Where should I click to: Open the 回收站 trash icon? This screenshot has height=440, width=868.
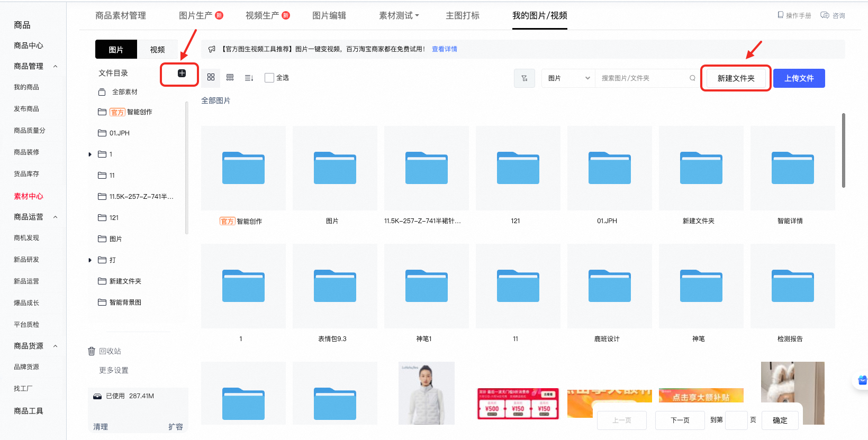[x=92, y=351]
